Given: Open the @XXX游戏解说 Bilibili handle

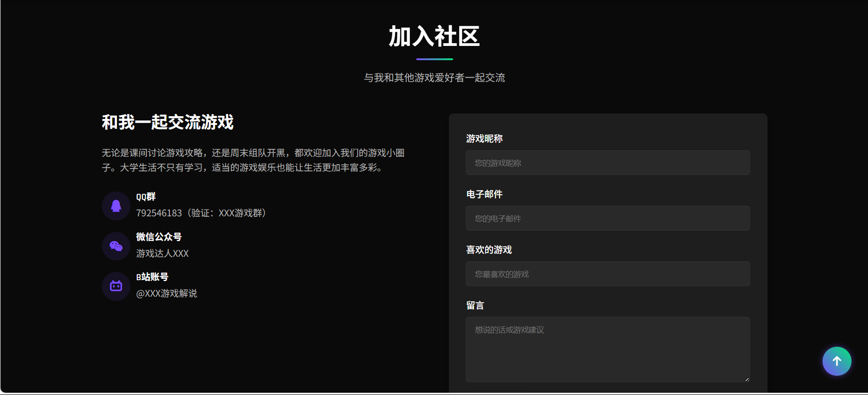Looking at the screenshot, I should click(167, 293).
